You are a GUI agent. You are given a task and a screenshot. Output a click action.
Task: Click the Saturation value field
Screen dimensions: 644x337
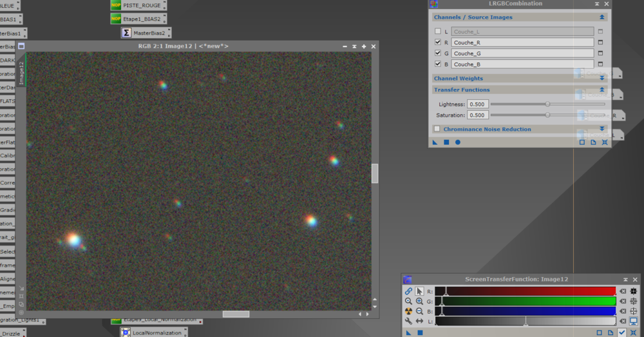point(477,115)
